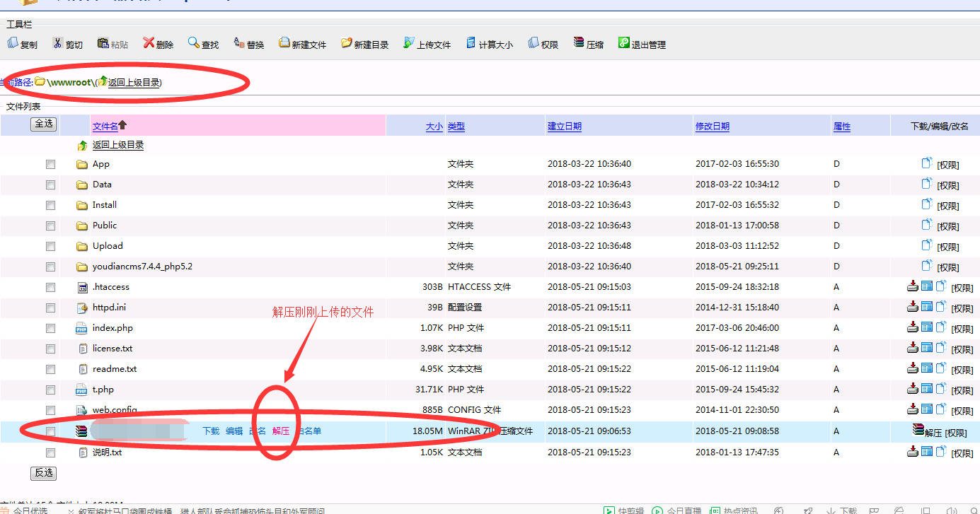Tick the checkbox beside 说明.txt
Screen dimensions: 980x514
pyautogui.click(x=50, y=452)
